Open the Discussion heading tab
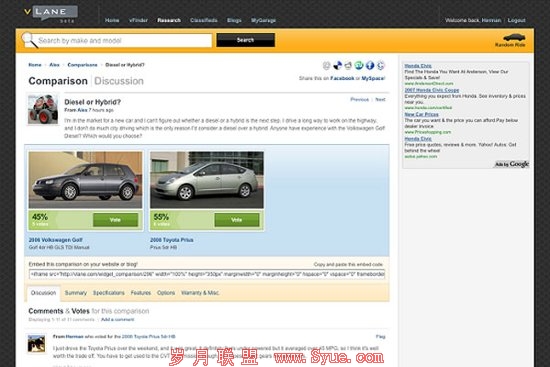Image resolution: width=550 pixels, height=367 pixels. [x=119, y=81]
